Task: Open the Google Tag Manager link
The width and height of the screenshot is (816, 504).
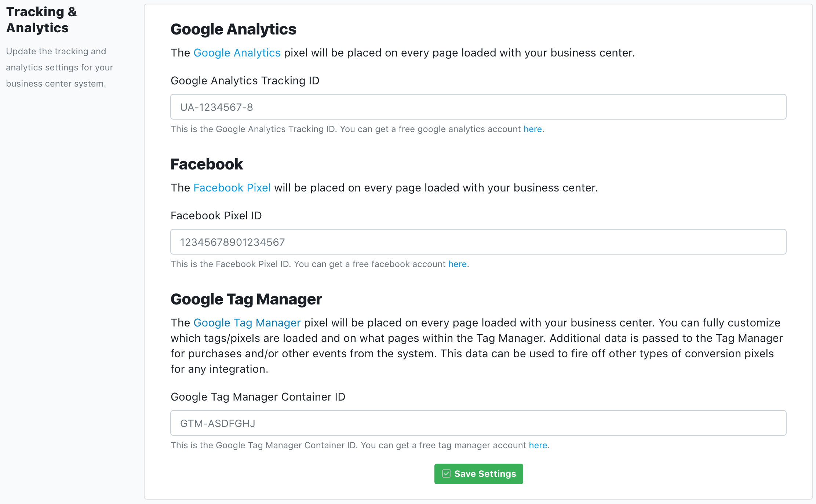Action: (x=247, y=323)
